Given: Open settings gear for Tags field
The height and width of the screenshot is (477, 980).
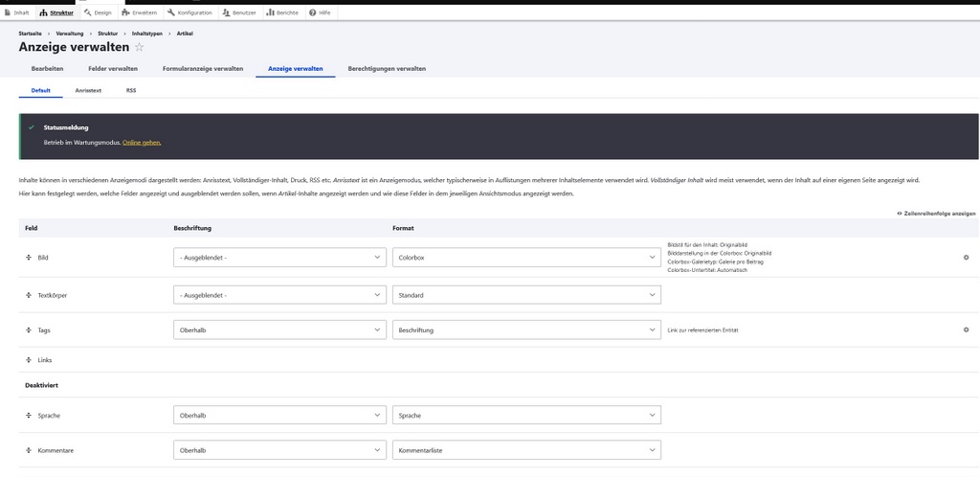Looking at the screenshot, I should click(966, 329).
